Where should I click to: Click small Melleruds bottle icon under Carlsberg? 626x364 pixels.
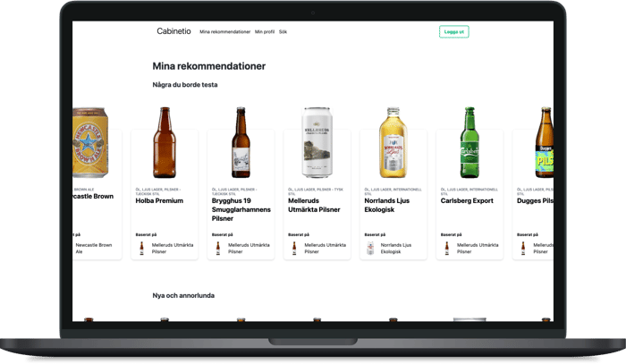[x=447, y=249]
